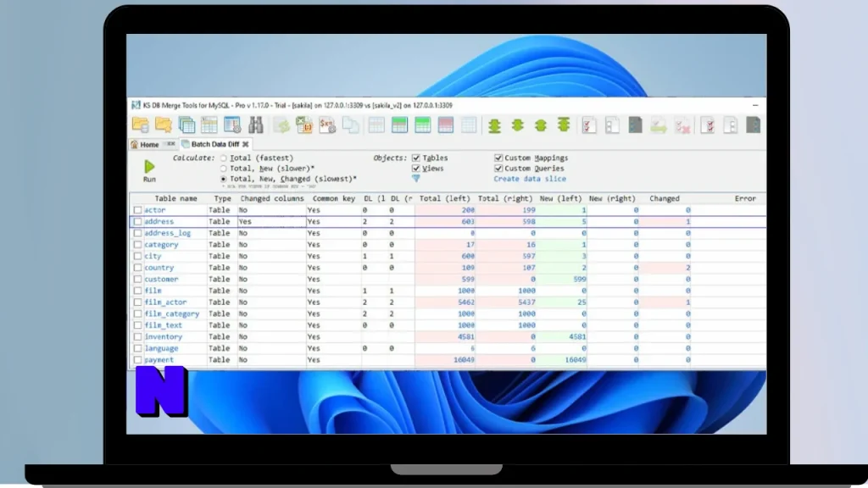
Task: Click the table with gear toolbar icon
Action: (232, 125)
